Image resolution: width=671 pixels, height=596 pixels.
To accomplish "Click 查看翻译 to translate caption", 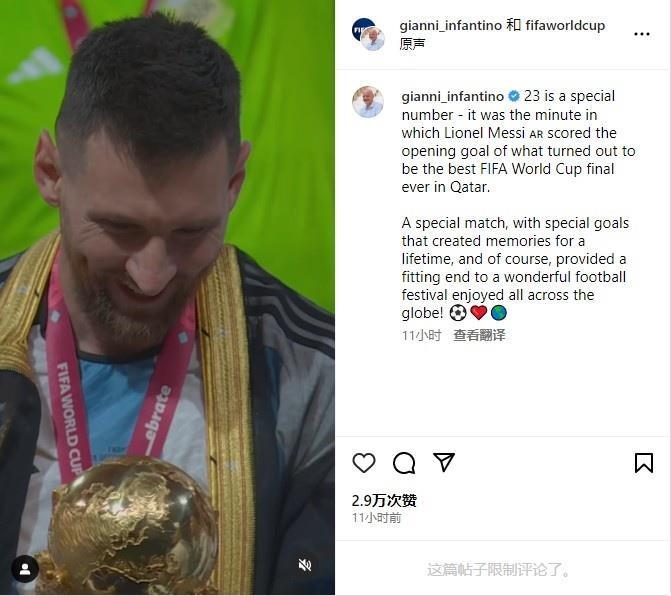I will point(479,335).
